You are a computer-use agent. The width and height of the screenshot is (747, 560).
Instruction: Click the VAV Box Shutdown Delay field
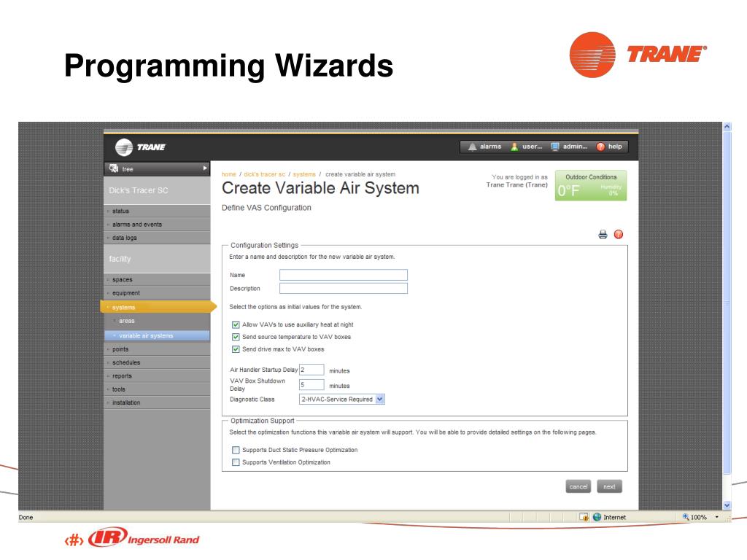click(311, 385)
